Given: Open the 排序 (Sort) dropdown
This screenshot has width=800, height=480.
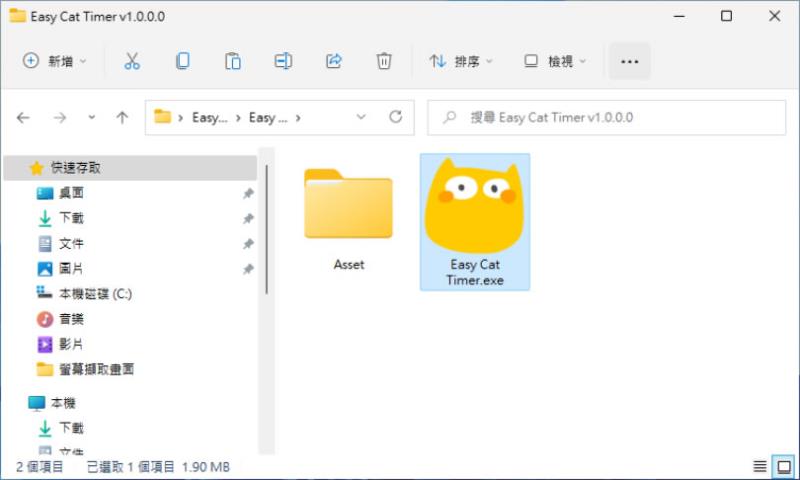Looking at the screenshot, I should pyautogui.click(x=461, y=61).
